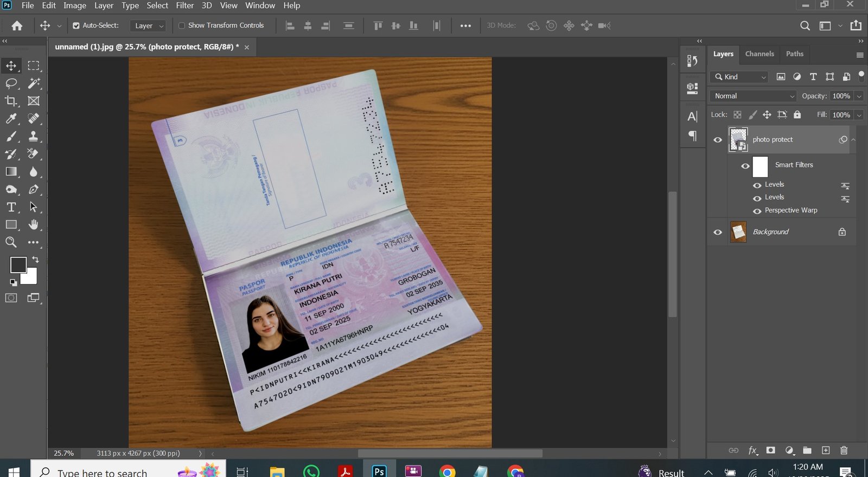The image size is (868, 477).
Task: Open the blend mode Normal dropdown
Action: point(753,96)
